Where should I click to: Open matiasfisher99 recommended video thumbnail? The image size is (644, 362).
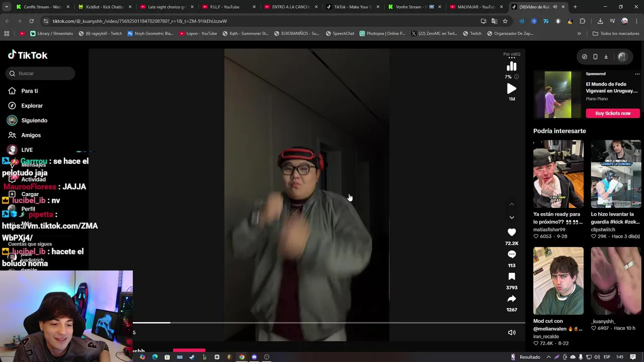point(558,174)
